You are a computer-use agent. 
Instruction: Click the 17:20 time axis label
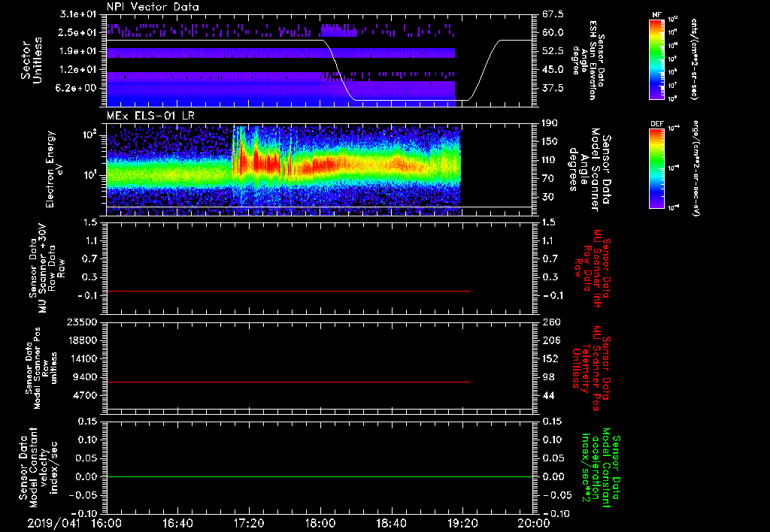(x=249, y=522)
